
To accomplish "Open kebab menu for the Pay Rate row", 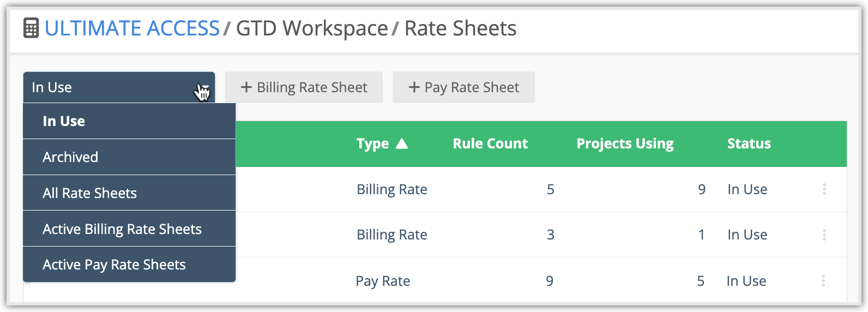I will 823,281.
